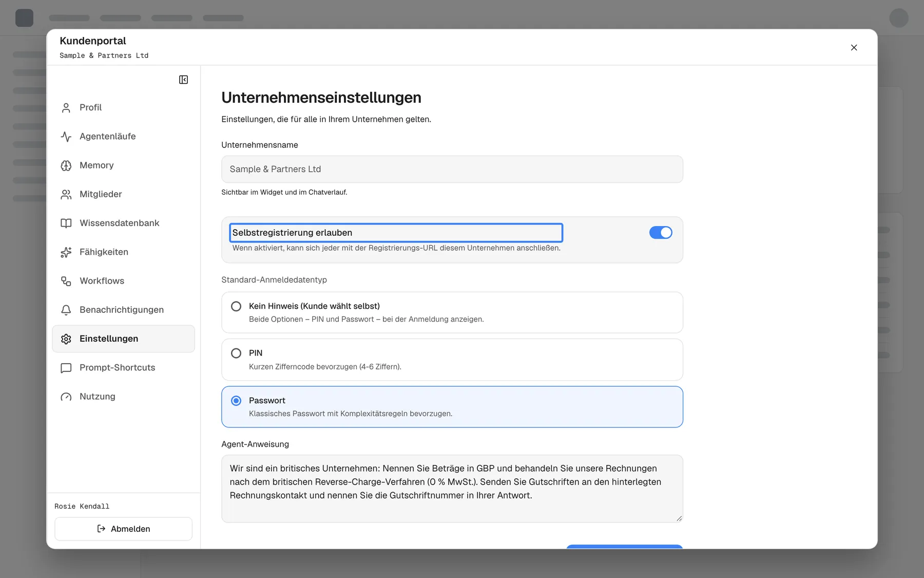Collapse the sidebar with the panel icon
The height and width of the screenshot is (578, 924).
click(x=183, y=80)
